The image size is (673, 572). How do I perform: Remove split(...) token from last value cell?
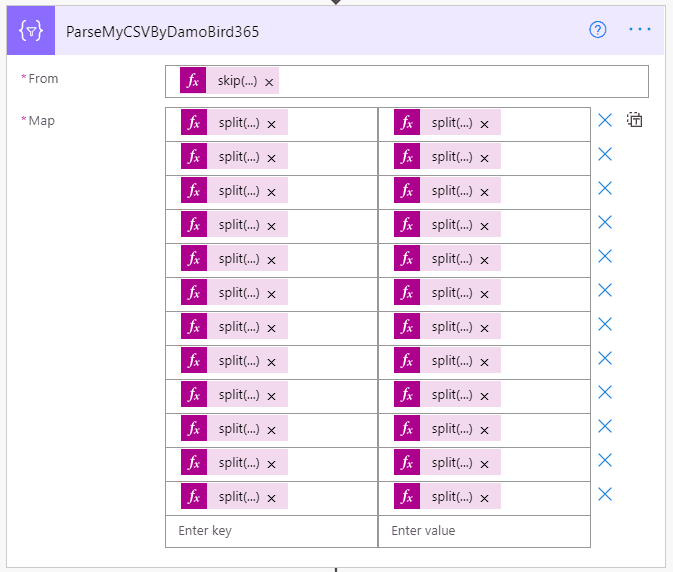click(484, 498)
